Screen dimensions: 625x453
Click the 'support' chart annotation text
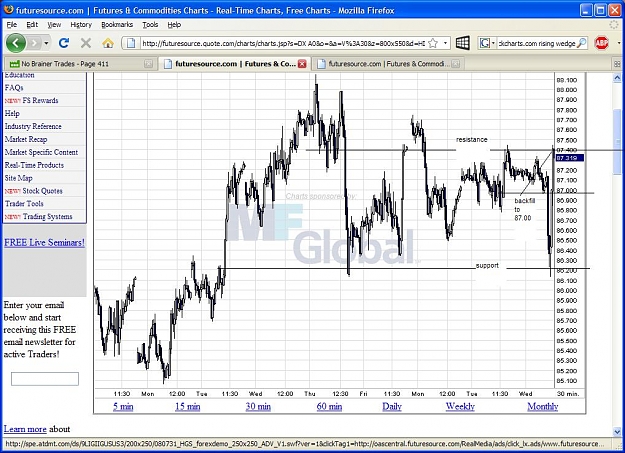point(487,265)
